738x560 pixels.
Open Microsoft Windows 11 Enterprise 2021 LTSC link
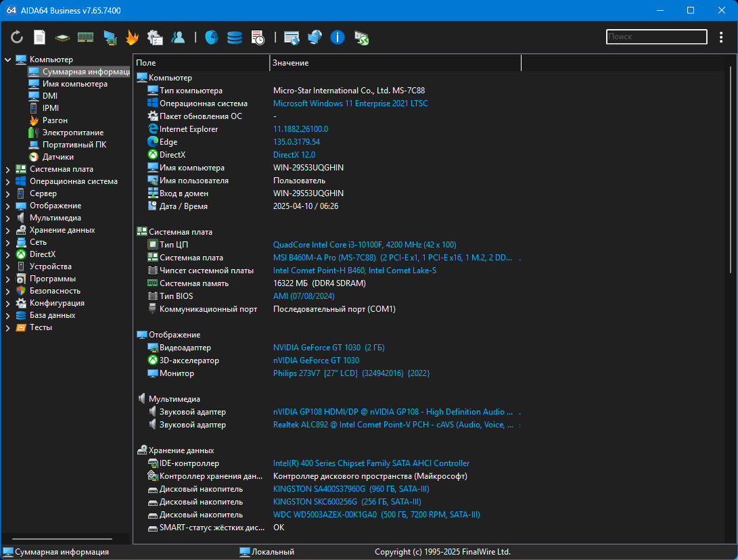point(350,103)
